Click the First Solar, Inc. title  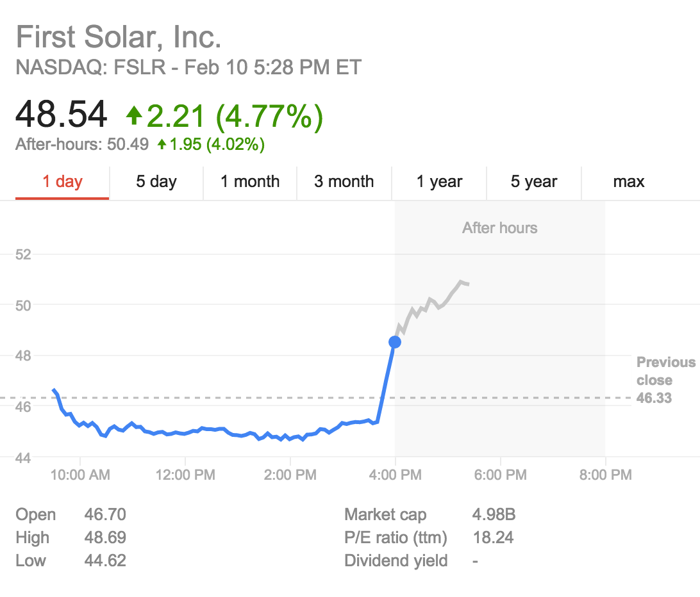119,37
